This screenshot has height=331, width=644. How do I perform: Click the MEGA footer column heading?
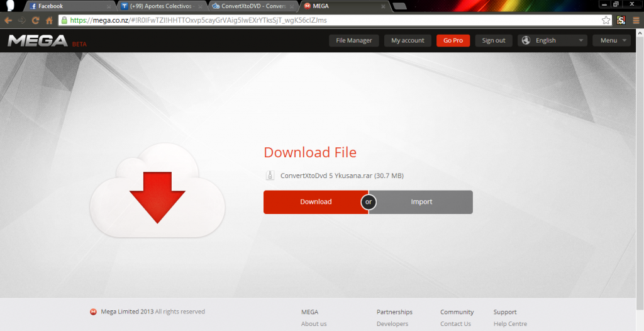[309, 312]
